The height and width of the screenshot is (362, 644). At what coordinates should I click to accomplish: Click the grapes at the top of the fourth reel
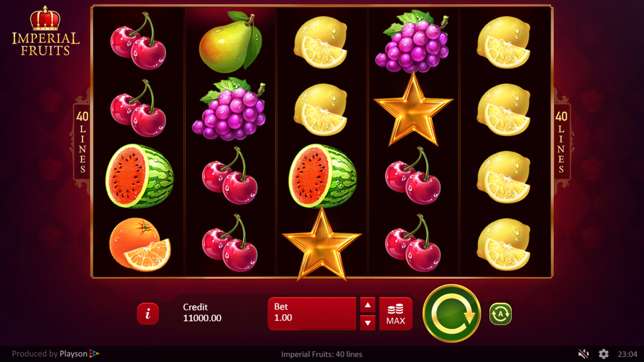click(413, 42)
